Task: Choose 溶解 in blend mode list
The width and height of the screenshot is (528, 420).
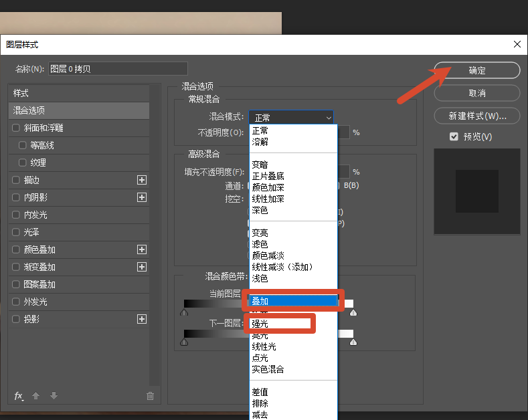Action: click(293, 142)
